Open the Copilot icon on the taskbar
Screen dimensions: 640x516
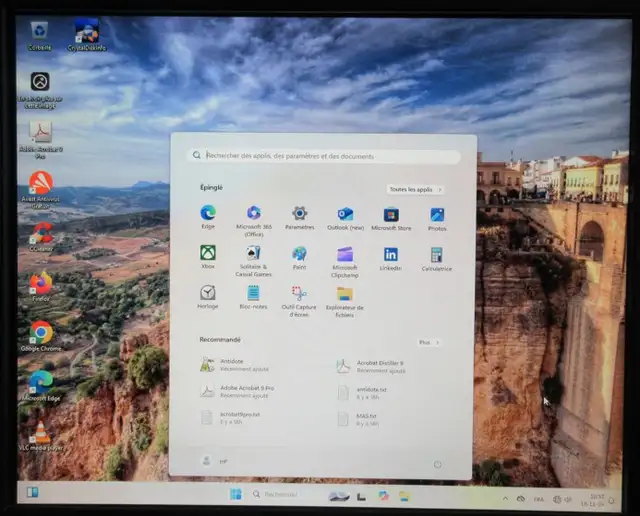coord(383,496)
